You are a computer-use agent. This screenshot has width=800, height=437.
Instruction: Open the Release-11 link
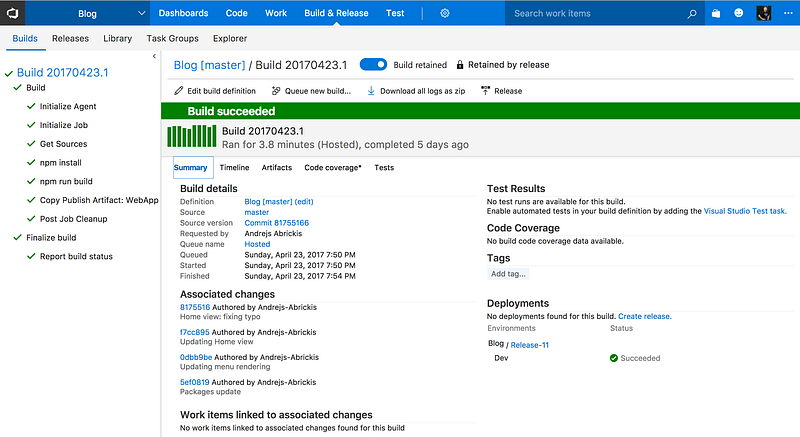click(530, 345)
